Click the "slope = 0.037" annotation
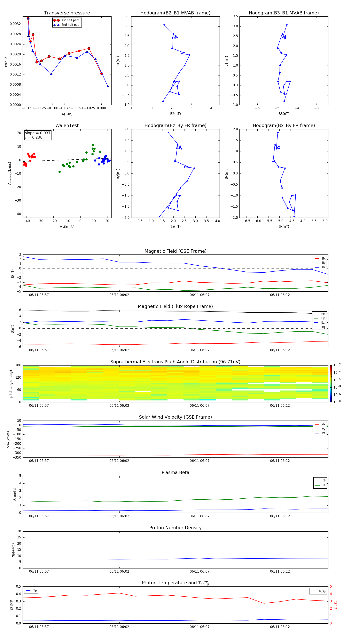The width and height of the screenshot is (351, 644). pyautogui.click(x=37, y=133)
